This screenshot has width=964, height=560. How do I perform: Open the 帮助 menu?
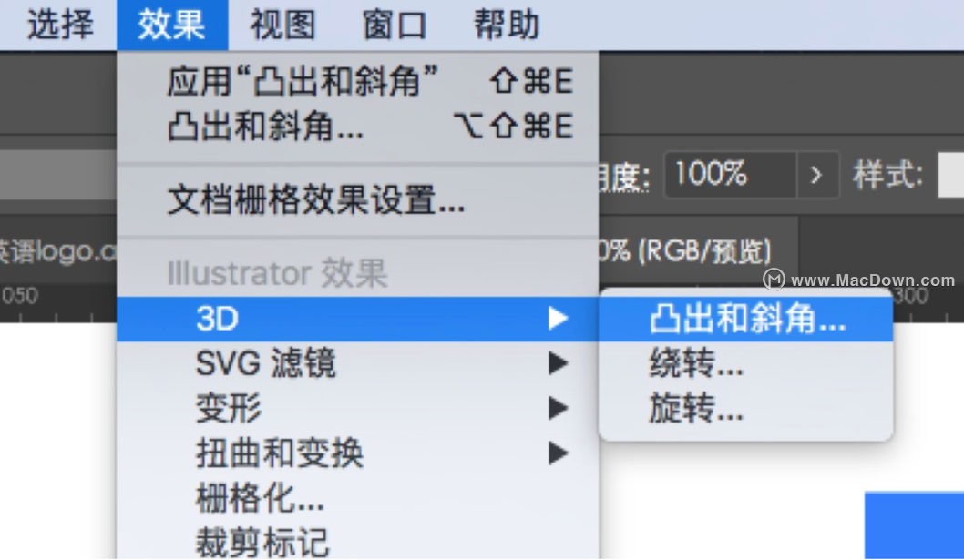click(506, 25)
